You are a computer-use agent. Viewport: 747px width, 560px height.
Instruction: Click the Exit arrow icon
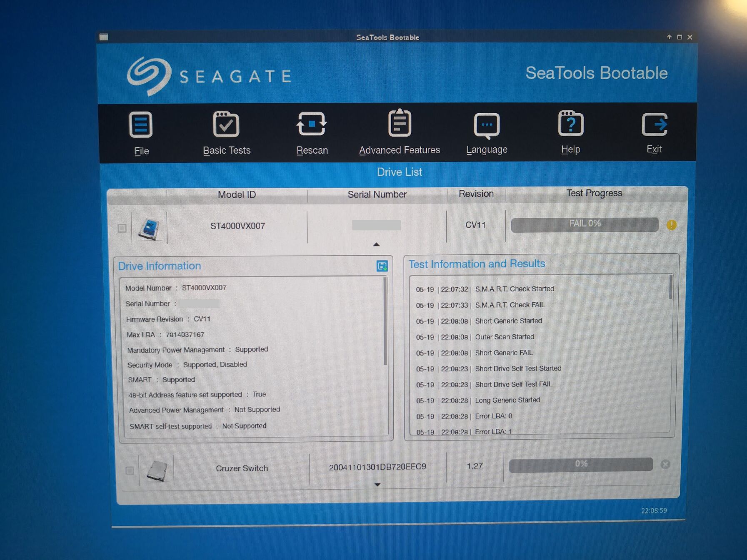point(655,124)
